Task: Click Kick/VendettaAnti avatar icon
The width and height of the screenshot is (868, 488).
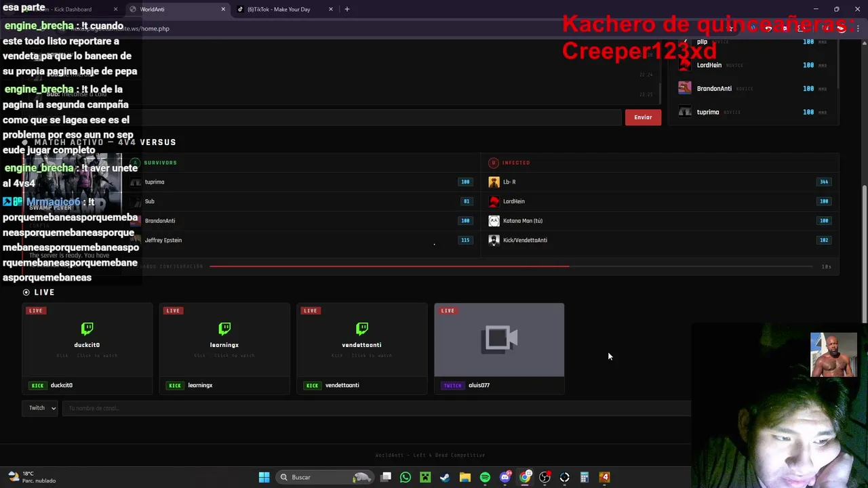Action: click(x=494, y=240)
